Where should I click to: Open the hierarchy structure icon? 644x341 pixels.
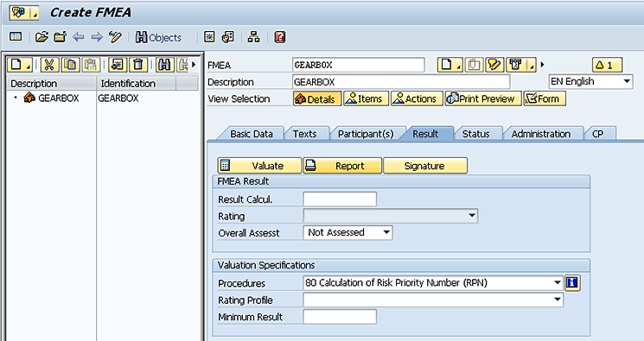tap(253, 37)
